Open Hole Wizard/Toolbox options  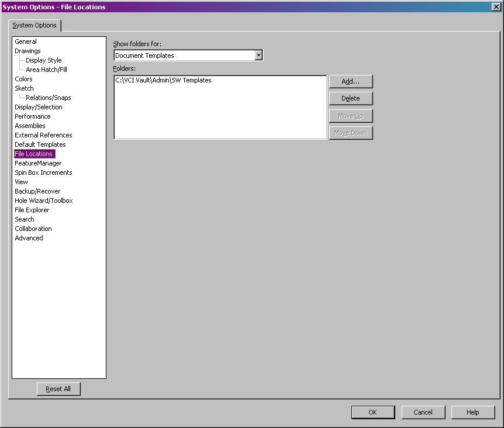[x=44, y=201]
